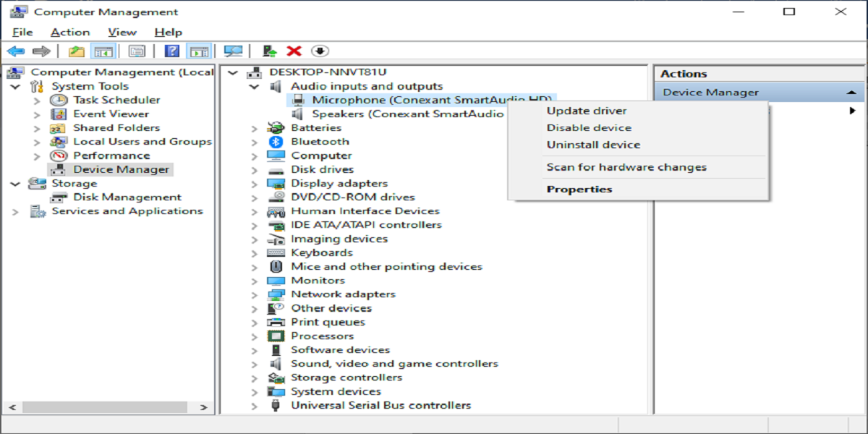Image resolution: width=868 pixels, height=434 pixels.
Task: Open the Action menu
Action: click(x=70, y=33)
